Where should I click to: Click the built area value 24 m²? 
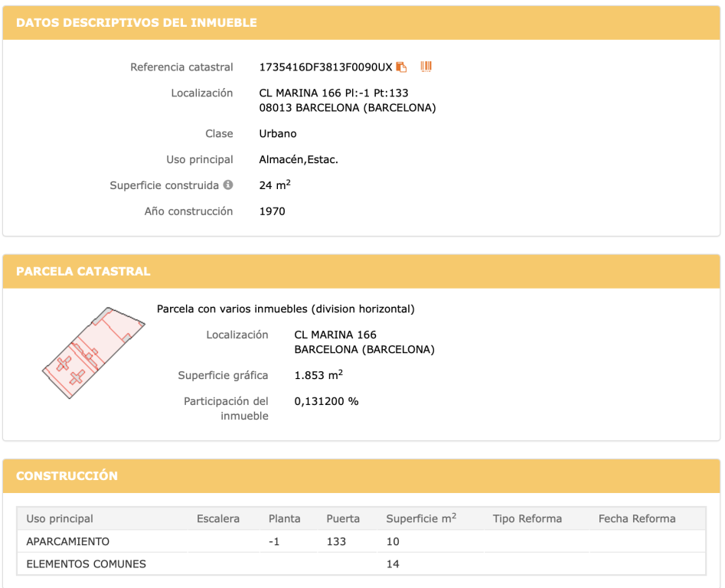pos(275,185)
